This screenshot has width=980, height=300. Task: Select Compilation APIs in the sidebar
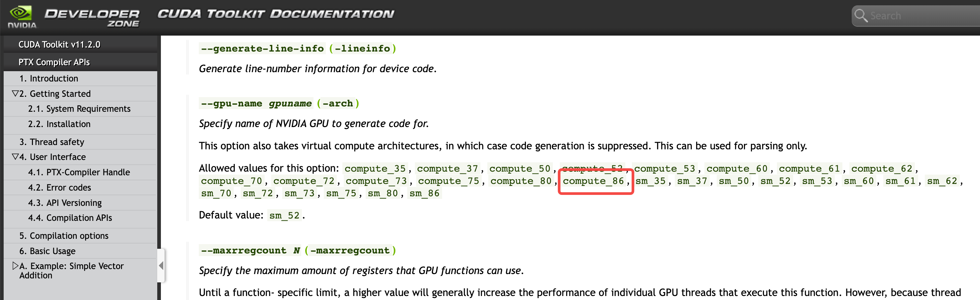pyautogui.click(x=70, y=218)
